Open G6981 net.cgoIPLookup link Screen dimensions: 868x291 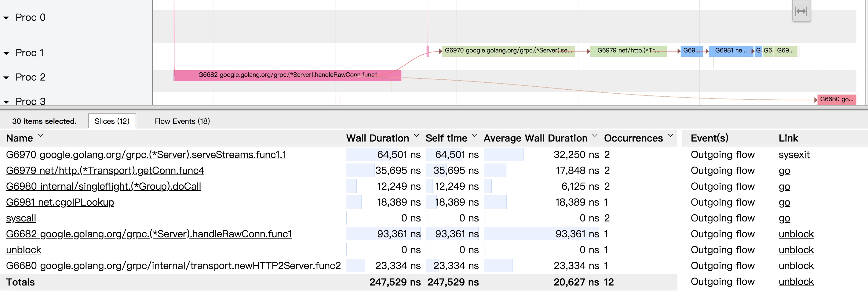60,202
